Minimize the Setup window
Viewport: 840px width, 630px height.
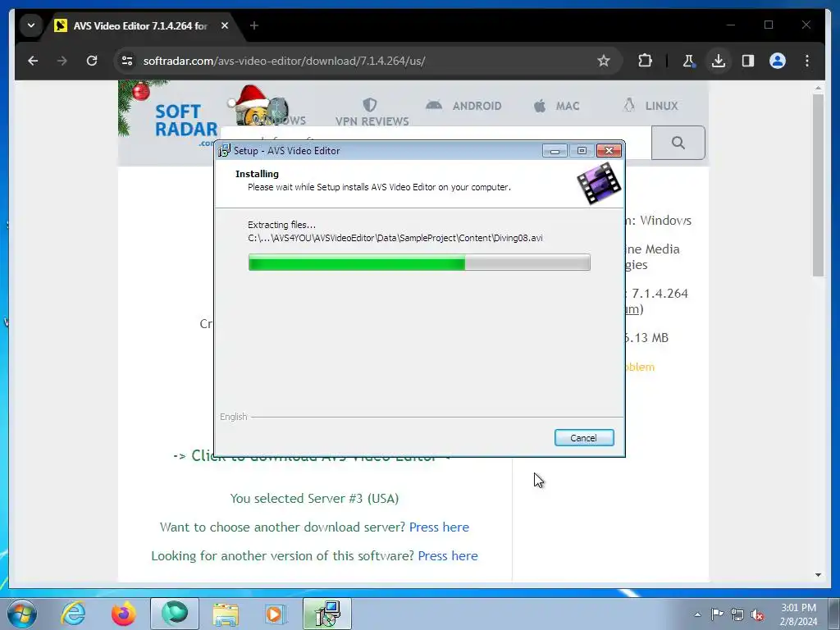click(555, 151)
